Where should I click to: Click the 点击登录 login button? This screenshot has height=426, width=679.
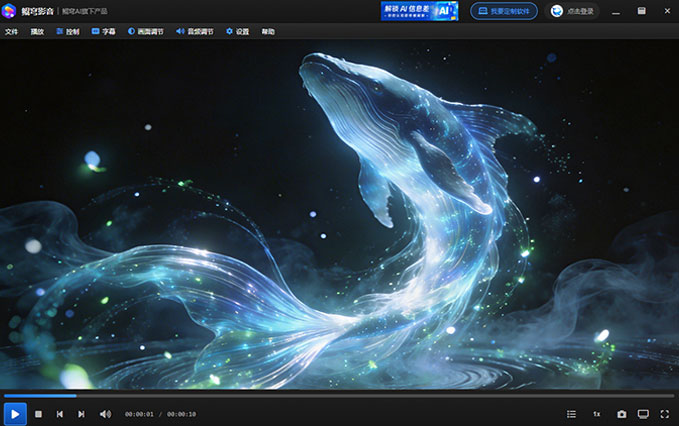click(x=572, y=11)
